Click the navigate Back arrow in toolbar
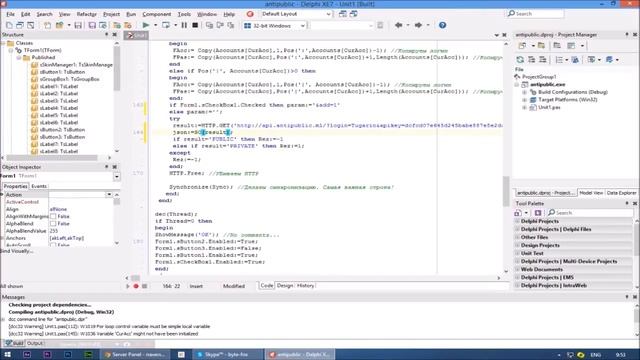 pos(398,25)
